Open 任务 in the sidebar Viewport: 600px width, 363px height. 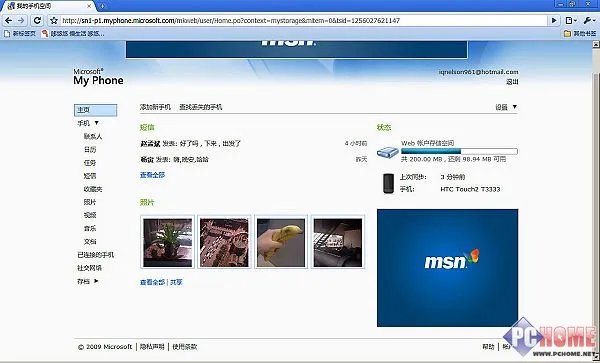tap(90, 163)
